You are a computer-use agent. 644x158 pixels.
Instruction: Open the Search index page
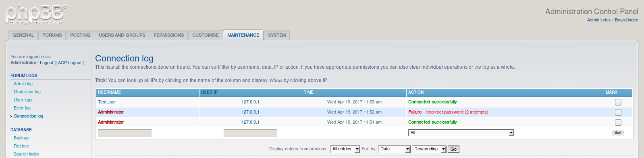pyautogui.click(x=27, y=154)
